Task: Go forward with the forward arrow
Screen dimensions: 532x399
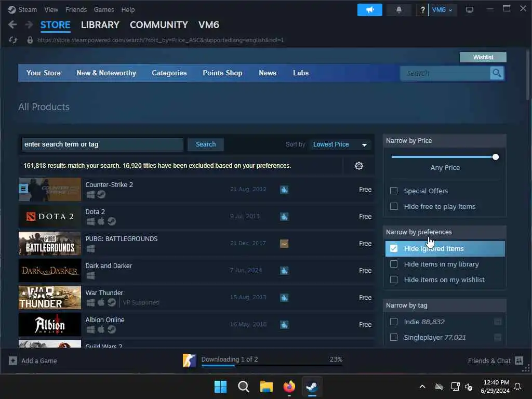Action: [29, 24]
